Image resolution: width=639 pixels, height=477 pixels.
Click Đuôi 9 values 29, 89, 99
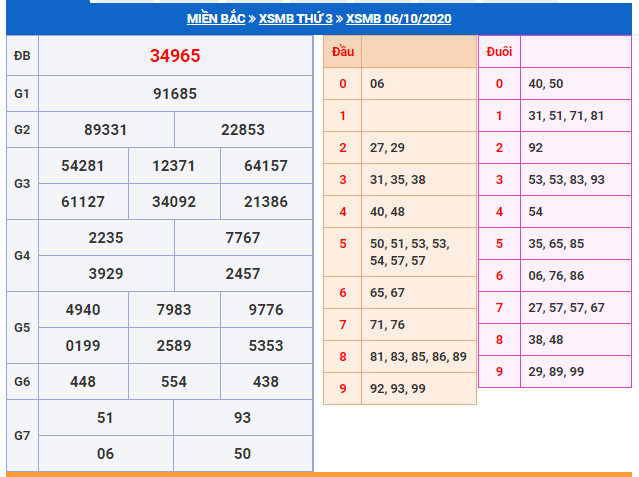coord(556,372)
